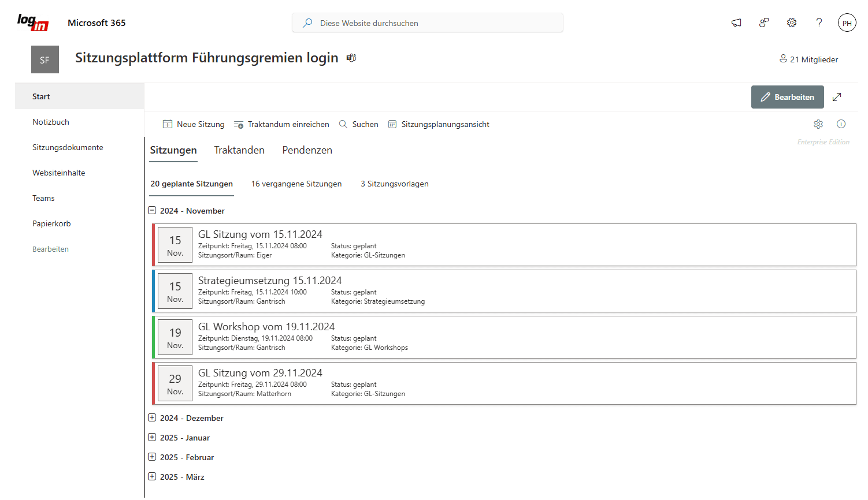Open the 16 vergangene Sitzungen tab
The image size is (868, 500).
296,184
